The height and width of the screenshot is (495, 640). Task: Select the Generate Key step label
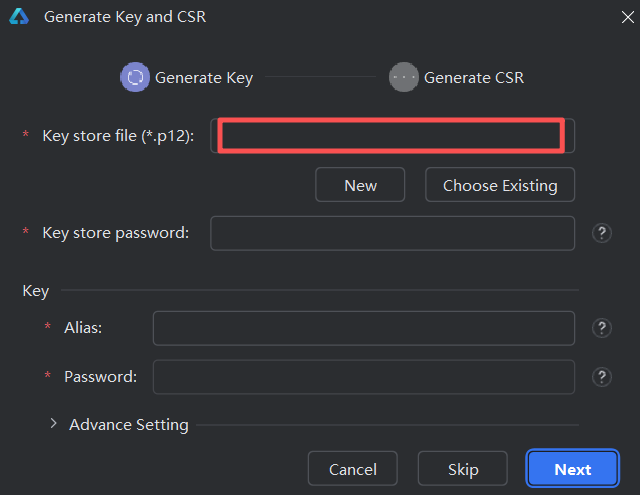(x=204, y=77)
